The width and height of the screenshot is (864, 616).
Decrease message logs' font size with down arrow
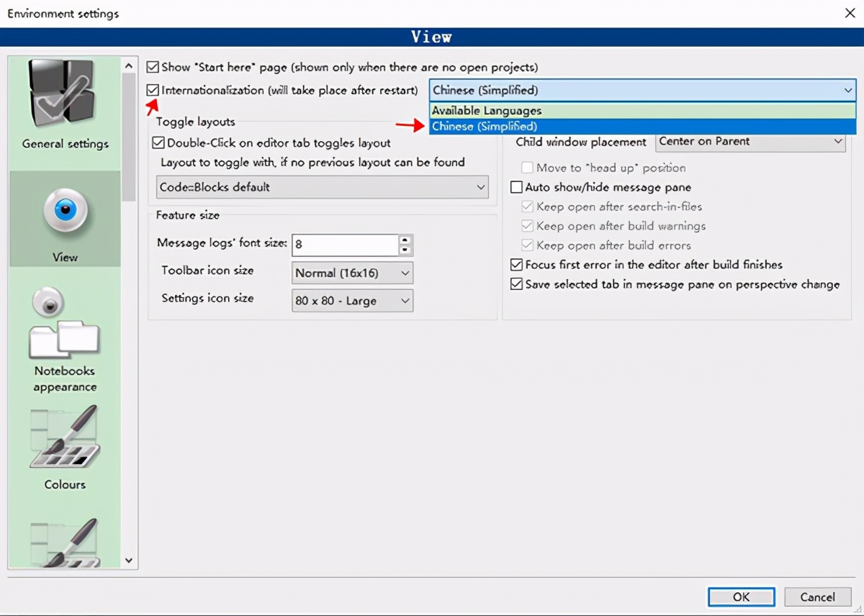coord(405,250)
